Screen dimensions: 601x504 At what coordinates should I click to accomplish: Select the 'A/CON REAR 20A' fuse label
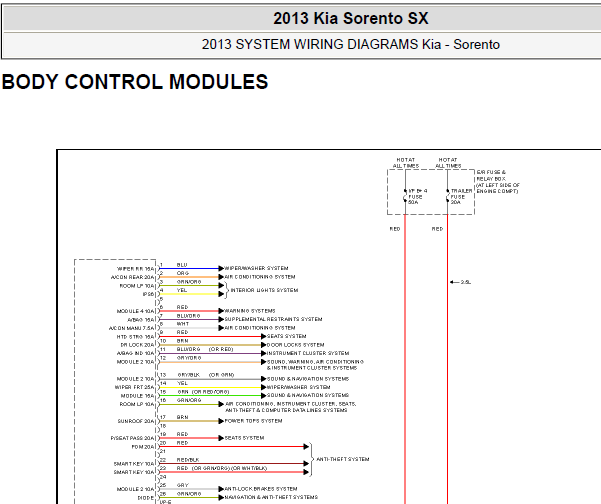coord(132,277)
